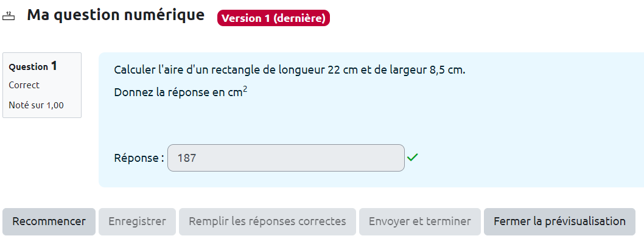Select the Ma question numérique heading
Image resolution: width=644 pixels, height=247 pixels.
(x=116, y=16)
